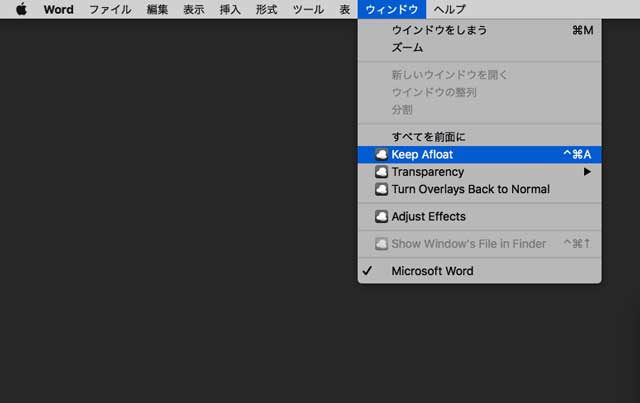Image resolution: width=640 pixels, height=403 pixels.
Task: Open the 編集 menu
Action: [157, 9]
